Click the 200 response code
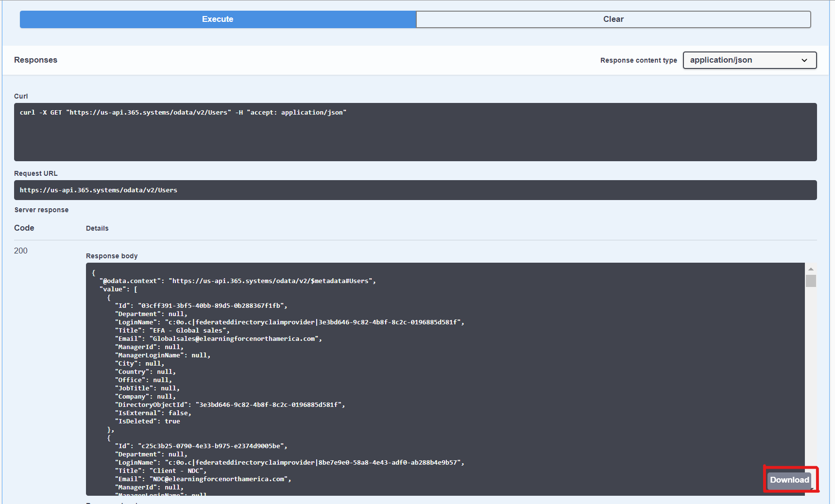Viewport: 835px width, 504px height. (21, 251)
